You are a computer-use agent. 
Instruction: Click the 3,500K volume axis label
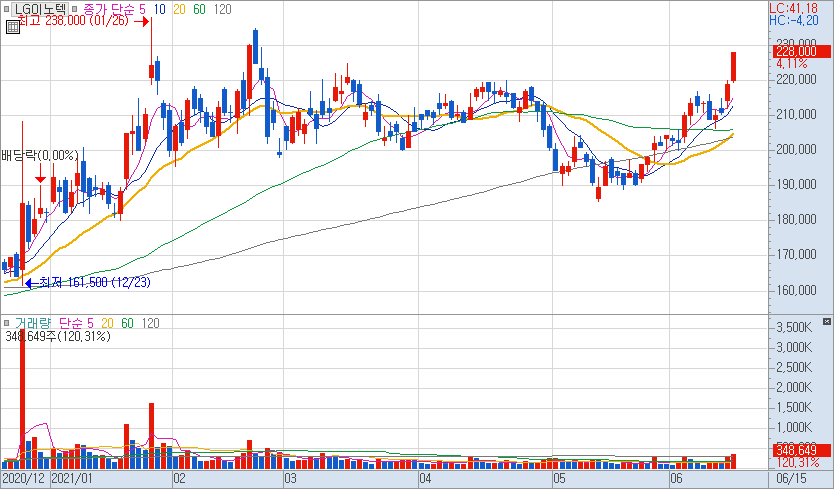[794, 327]
